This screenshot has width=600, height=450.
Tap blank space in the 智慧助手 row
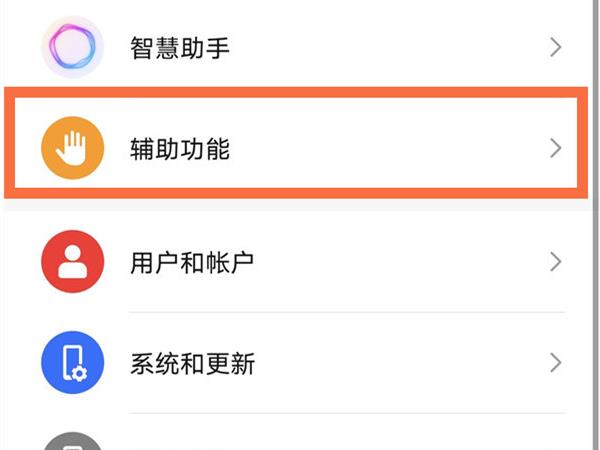pyautogui.click(x=400, y=47)
